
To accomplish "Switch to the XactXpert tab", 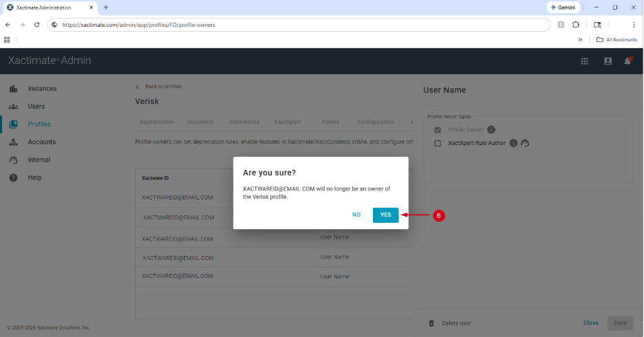I will point(287,122).
